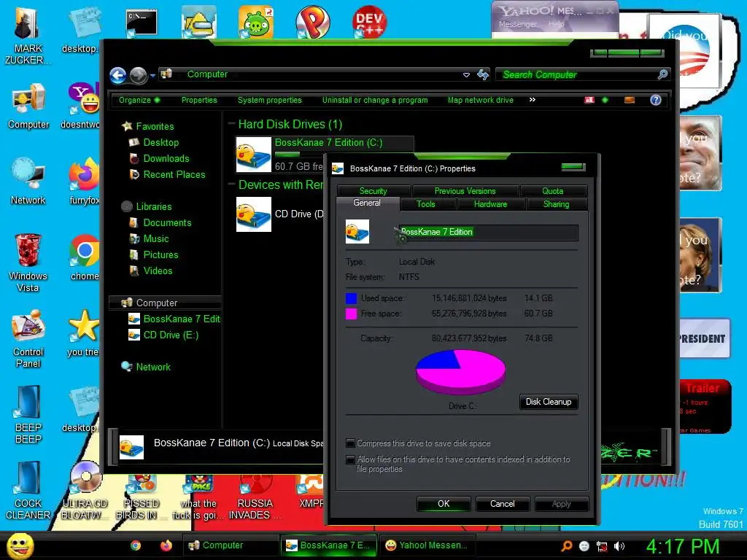The width and height of the screenshot is (747, 560).
Task: Open the RUSSIA INVADES desktop icon
Action: click(x=255, y=496)
